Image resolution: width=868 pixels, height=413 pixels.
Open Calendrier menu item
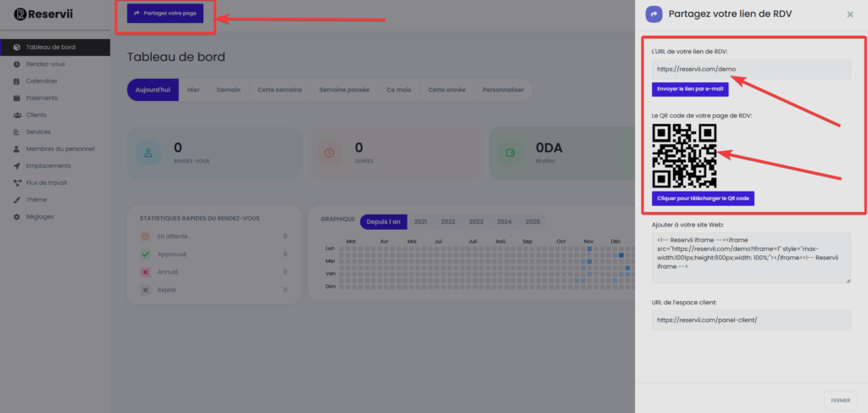[55, 81]
